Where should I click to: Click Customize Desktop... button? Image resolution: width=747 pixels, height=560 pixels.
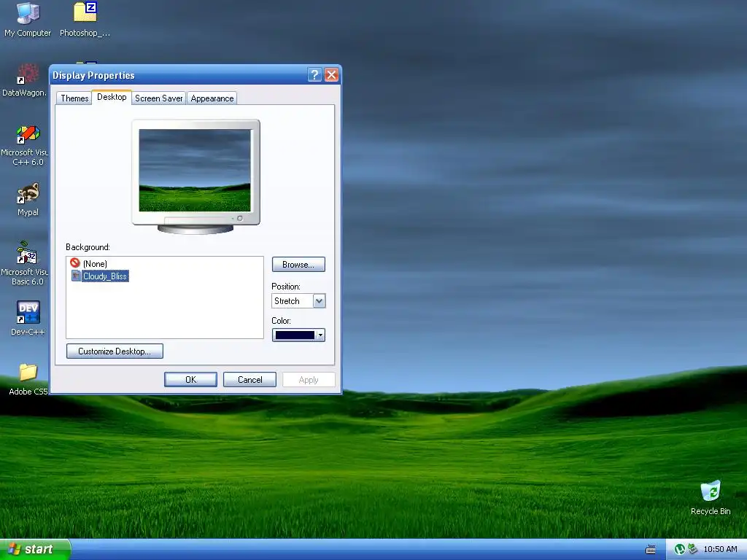coord(115,351)
